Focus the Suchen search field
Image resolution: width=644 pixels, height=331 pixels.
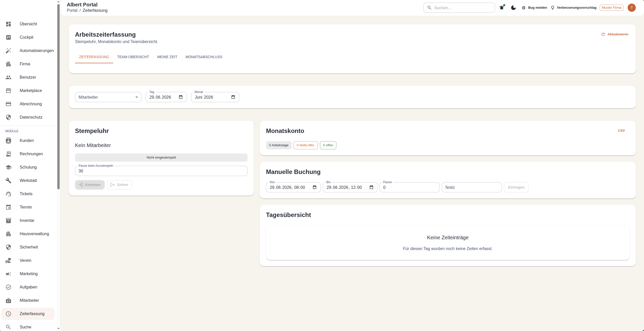(x=459, y=8)
